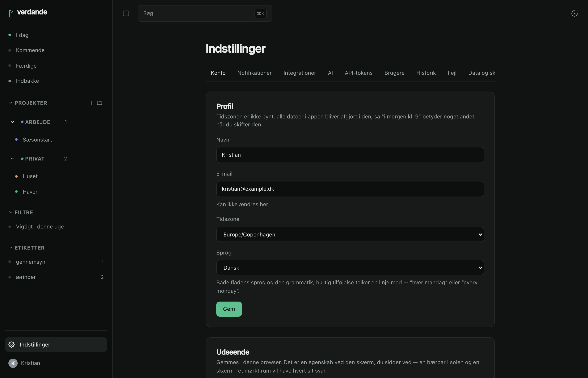
Task: Open Indbakke view
Action: point(56,81)
